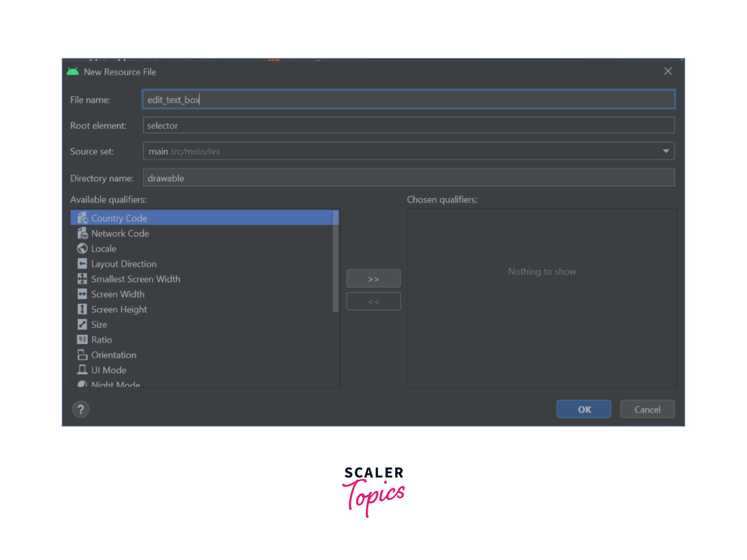Viewport: 747px width, 560px height.
Task: Click the Locale globe icon
Action: coord(82,249)
